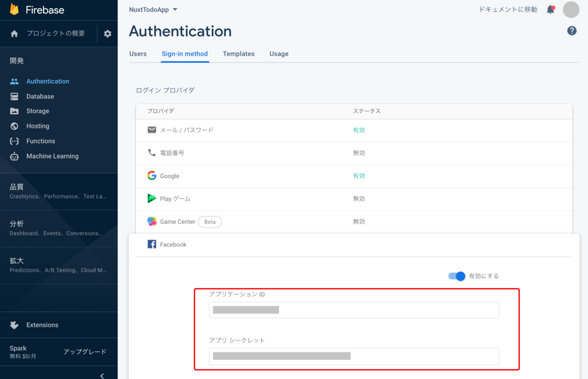Switch to the Usage tab
The image size is (588, 379).
tap(279, 54)
